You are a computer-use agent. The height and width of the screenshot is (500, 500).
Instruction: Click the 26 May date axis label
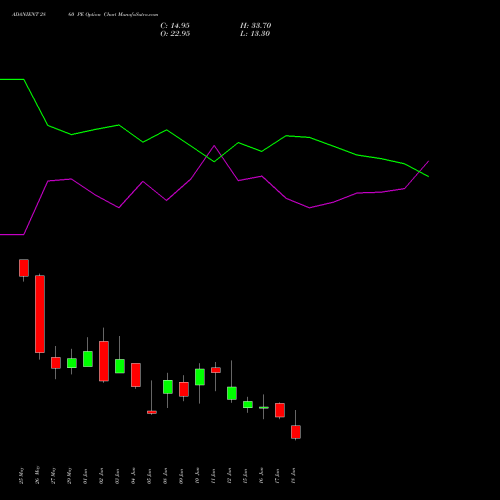click(x=38, y=475)
